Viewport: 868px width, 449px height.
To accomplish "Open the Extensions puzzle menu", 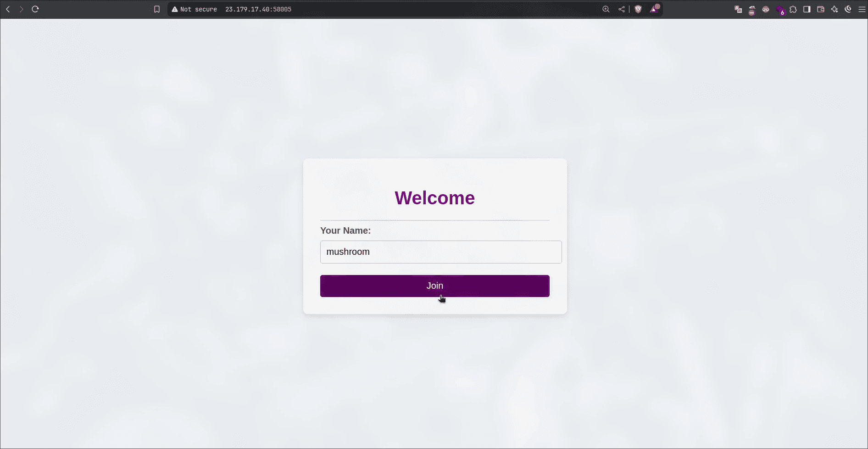I will [793, 9].
